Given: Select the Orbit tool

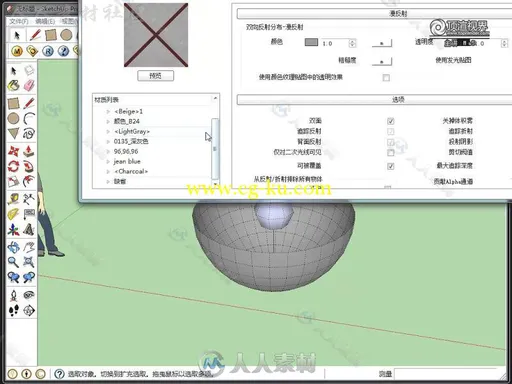Looking at the screenshot, I should click(x=14, y=247).
